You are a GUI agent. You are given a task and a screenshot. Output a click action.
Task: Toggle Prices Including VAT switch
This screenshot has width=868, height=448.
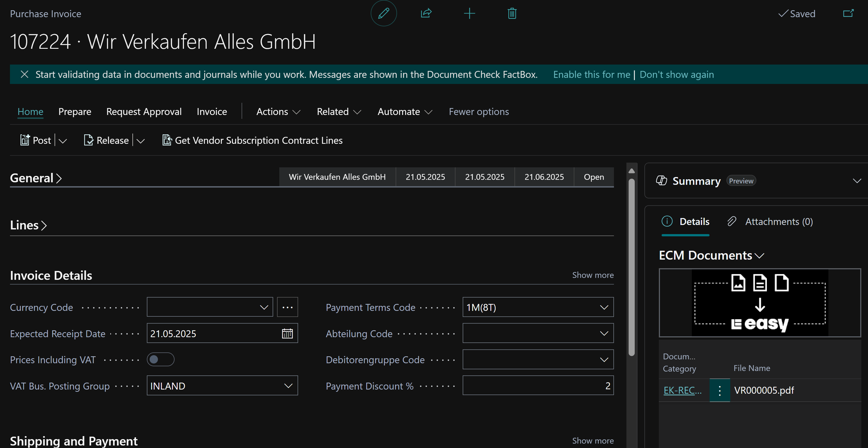coord(160,359)
